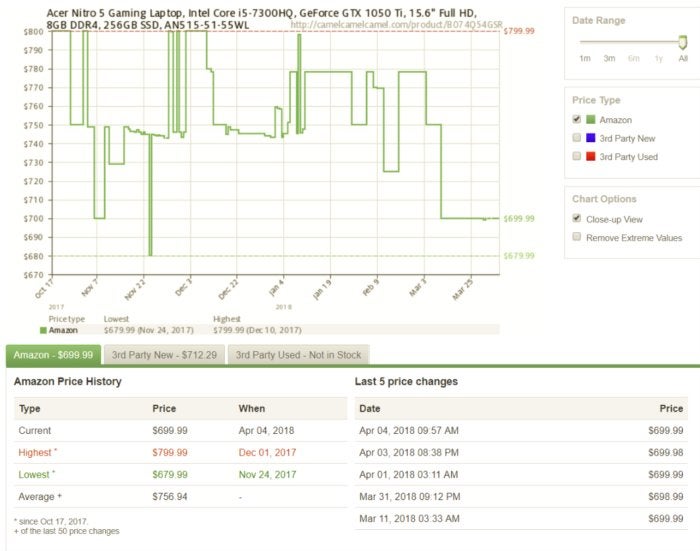Enable the 3rd Party Used checkbox

click(576, 156)
